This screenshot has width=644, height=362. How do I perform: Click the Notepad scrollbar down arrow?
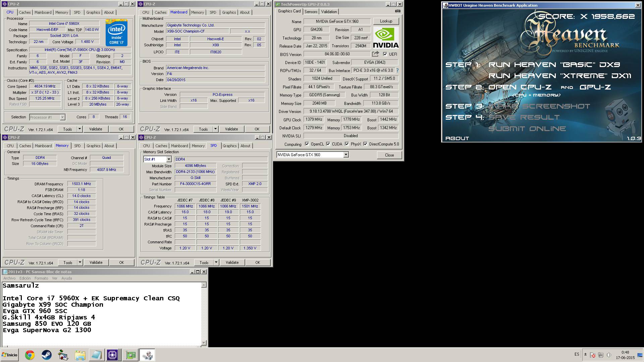204,343
